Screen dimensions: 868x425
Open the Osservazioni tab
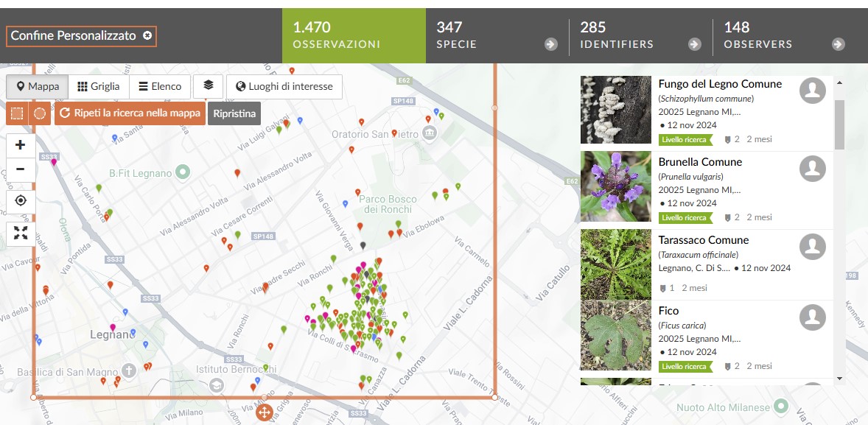(x=354, y=35)
